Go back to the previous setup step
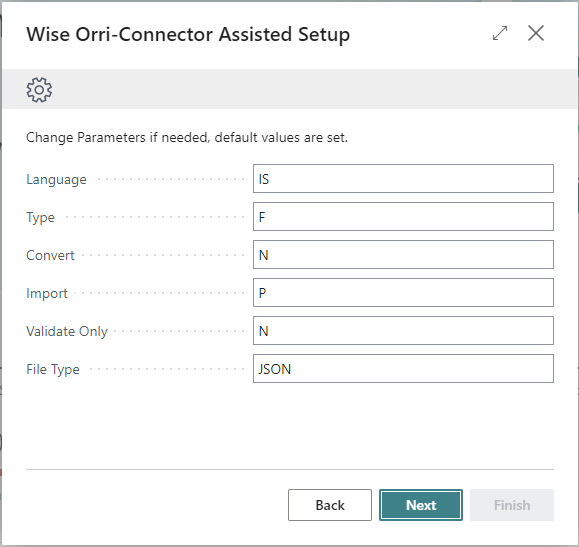 click(x=330, y=505)
